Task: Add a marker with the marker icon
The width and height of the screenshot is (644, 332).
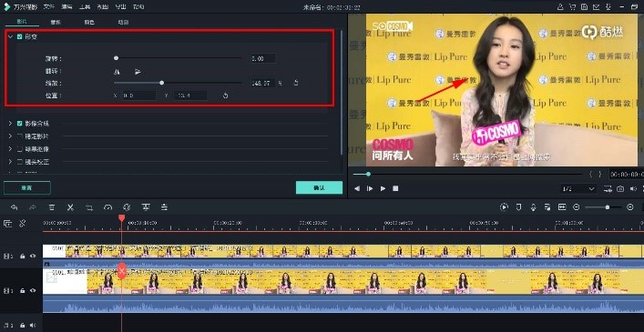Action: point(518,207)
